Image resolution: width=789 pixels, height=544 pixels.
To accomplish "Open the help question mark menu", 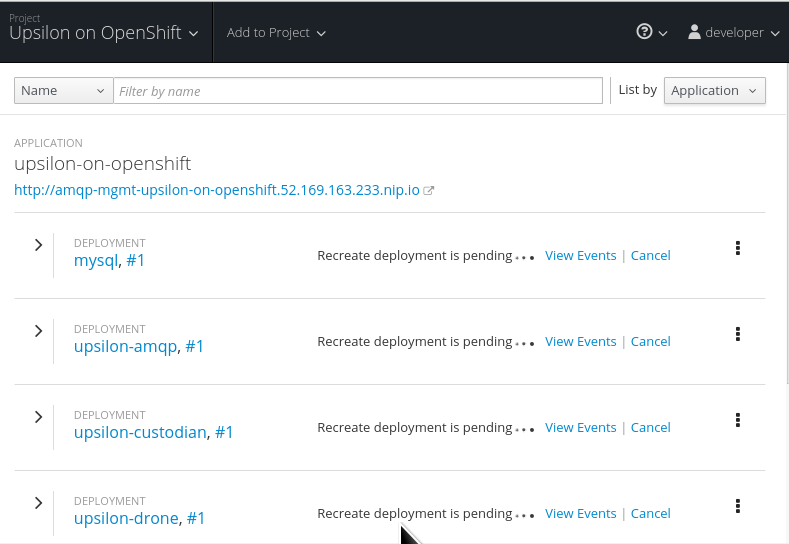I will (651, 32).
